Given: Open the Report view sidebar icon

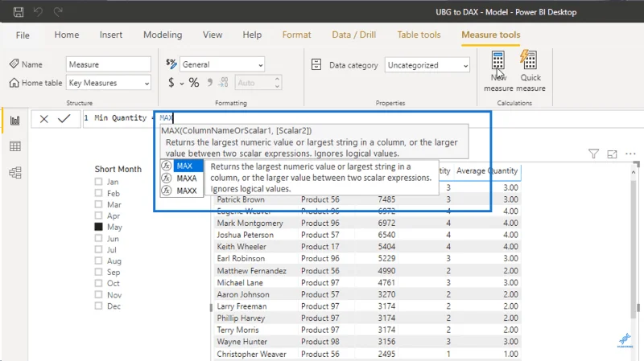Looking at the screenshot, I should coord(15,120).
